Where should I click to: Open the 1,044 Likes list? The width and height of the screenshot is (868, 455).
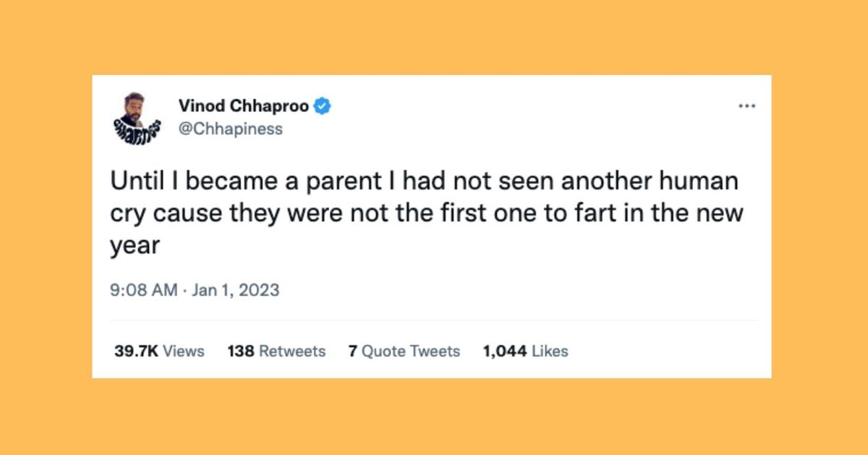tap(526, 352)
